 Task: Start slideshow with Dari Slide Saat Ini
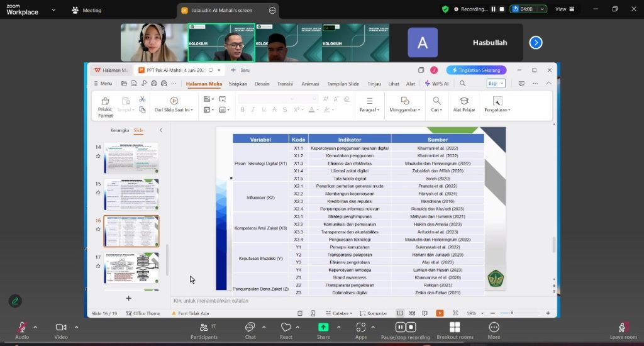pyautogui.click(x=174, y=101)
